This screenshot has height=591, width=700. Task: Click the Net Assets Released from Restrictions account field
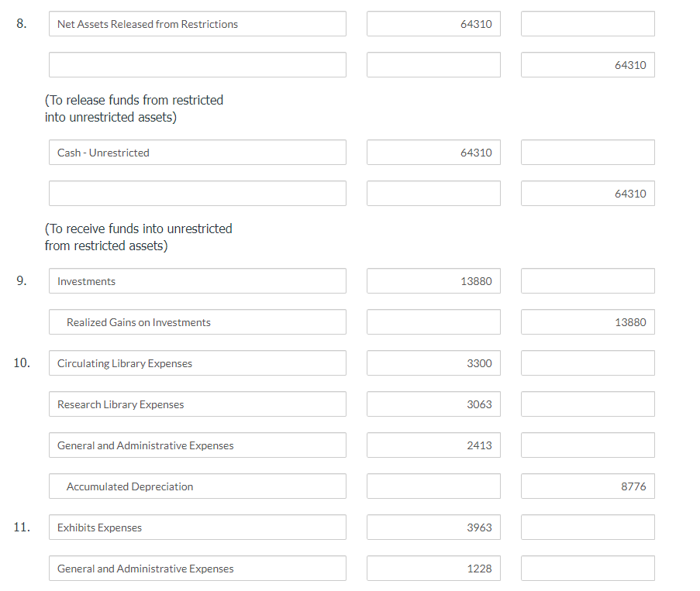pos(196,23)
